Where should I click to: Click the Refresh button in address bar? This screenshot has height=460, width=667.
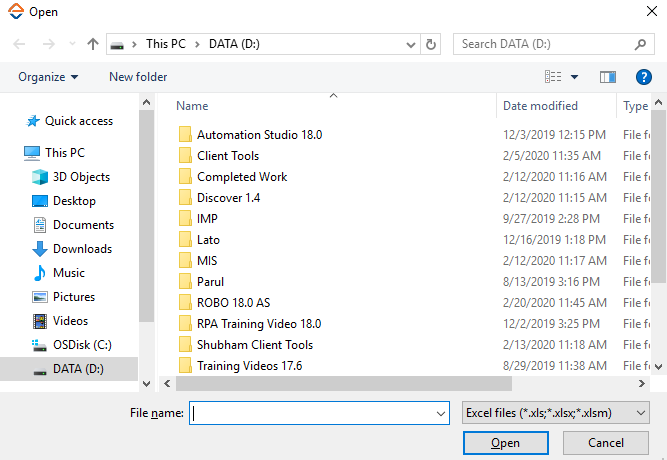click(x=431, y=44)
